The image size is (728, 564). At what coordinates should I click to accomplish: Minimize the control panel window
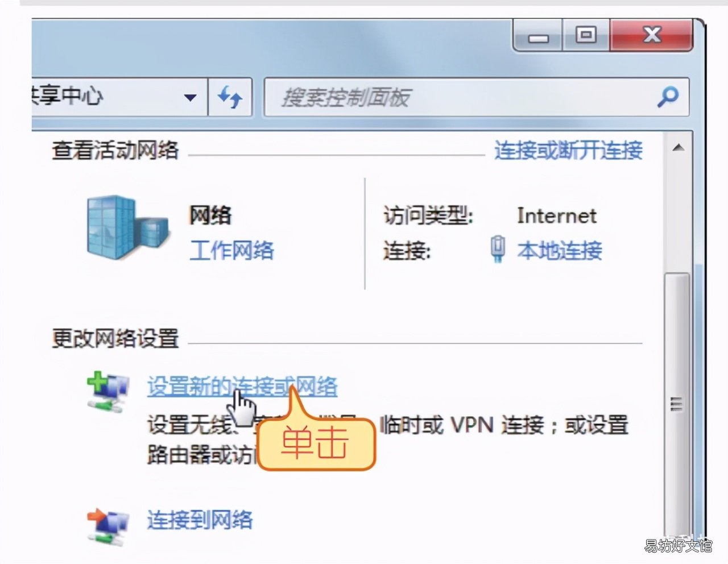pos(538,35)
